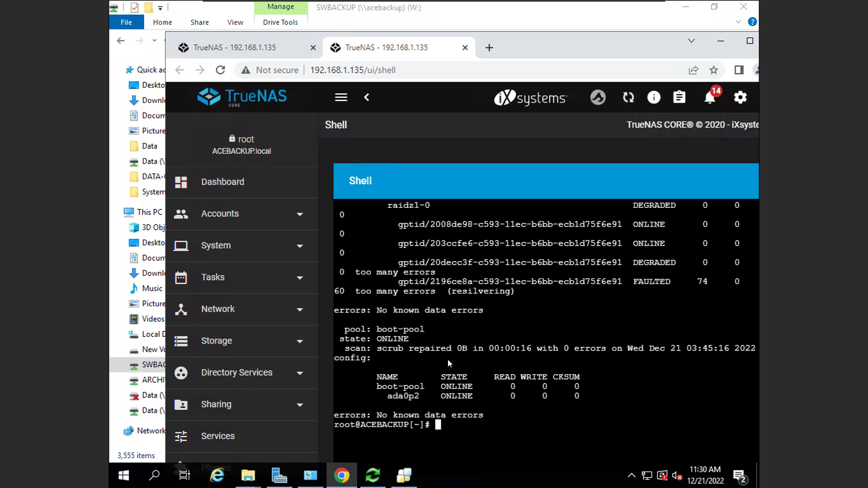Expand the Network menu
Screen dimensions: 868x488
[241, 309]
